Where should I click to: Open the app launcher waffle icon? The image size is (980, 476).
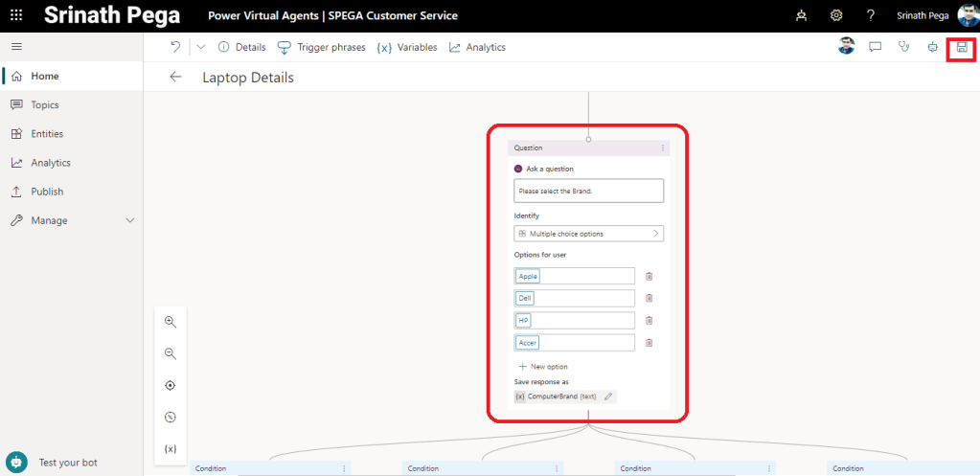(x=16, y=15)
